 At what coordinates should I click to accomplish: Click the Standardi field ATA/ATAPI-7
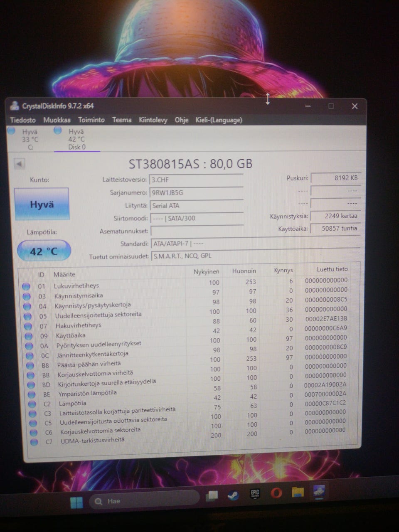[255, 244]
